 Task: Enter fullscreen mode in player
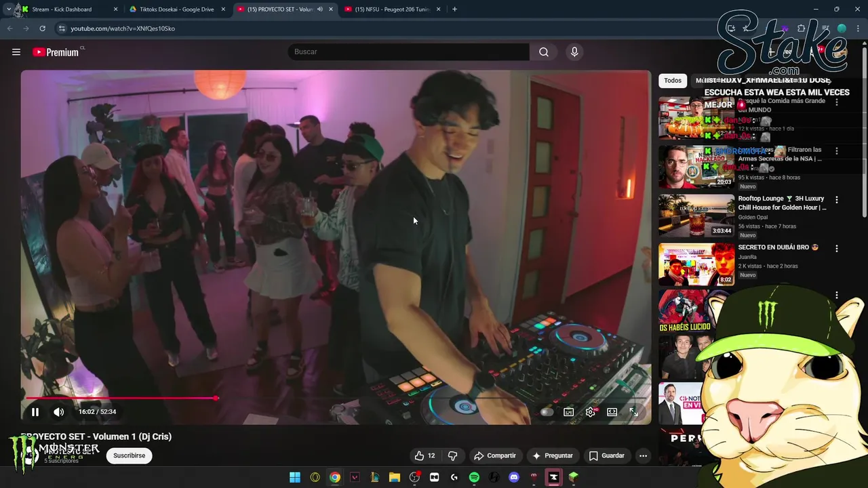[x=633, y=412]
